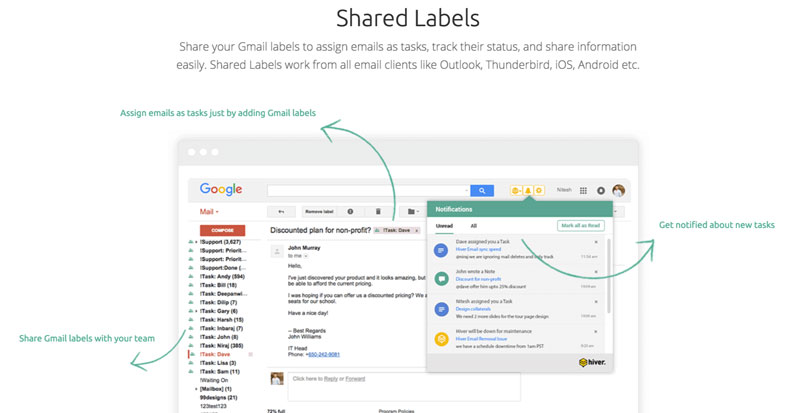Viewport: 800px width, 413px height.
Task: Select the !Task: Andy (594) label
Action: click(x=222, y=277)
